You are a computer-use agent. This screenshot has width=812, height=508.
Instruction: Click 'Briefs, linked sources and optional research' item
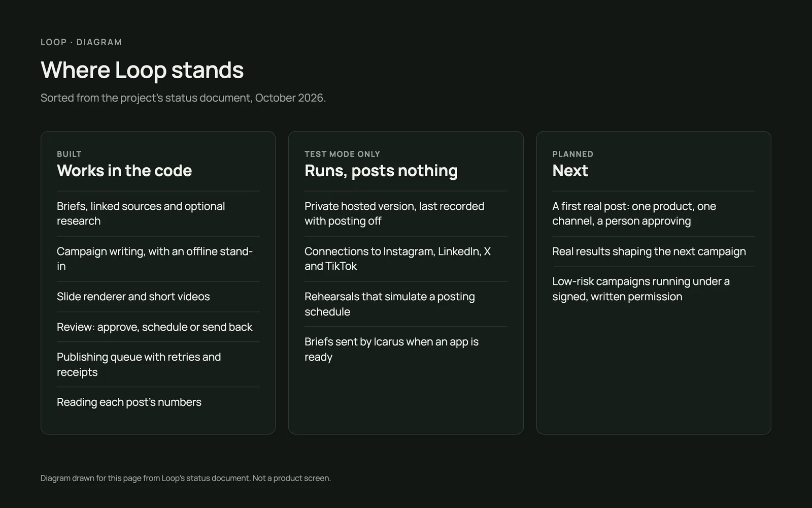158,213
